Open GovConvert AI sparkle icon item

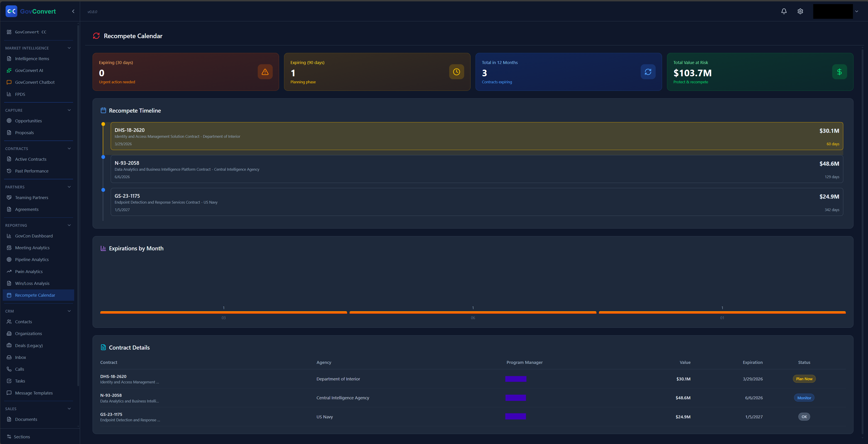(x=29, y=70)
